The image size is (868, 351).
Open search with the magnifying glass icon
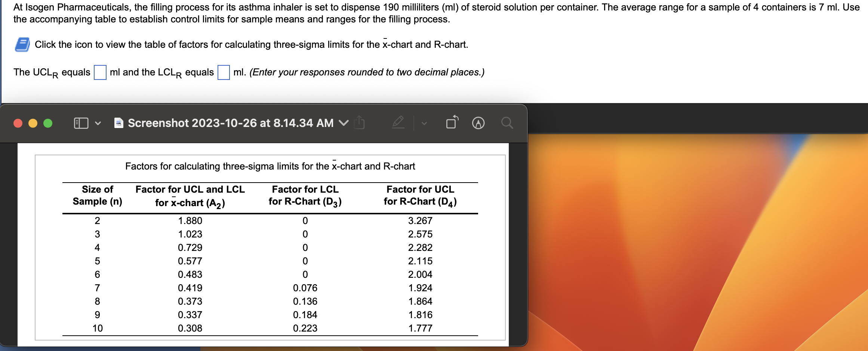507,122
